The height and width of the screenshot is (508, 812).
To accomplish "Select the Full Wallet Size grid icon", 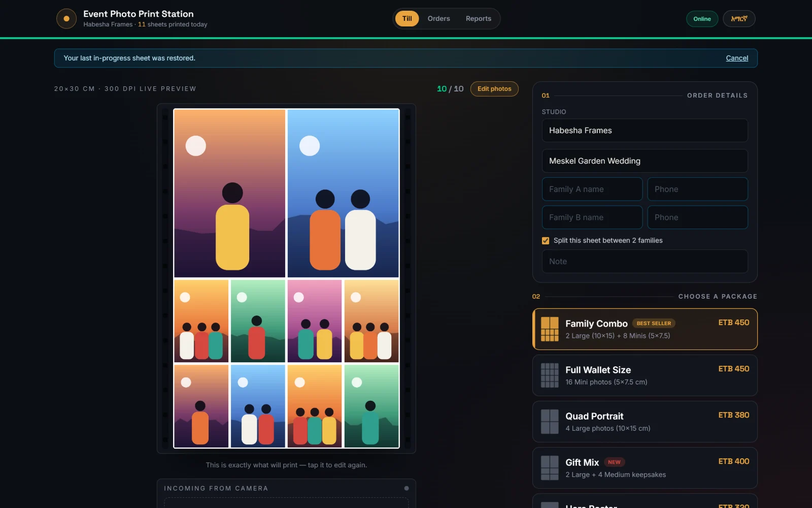I will pyautogui.click(x=550, y=375).
